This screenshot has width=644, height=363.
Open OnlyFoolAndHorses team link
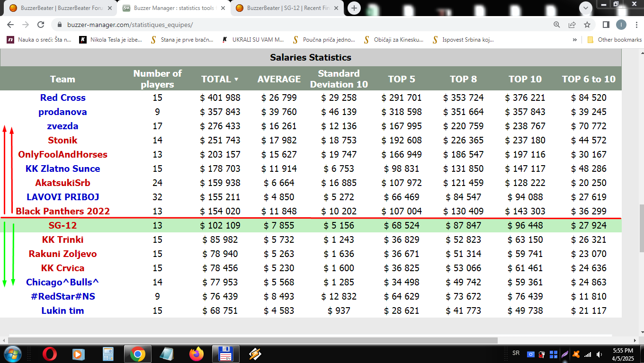63,154
